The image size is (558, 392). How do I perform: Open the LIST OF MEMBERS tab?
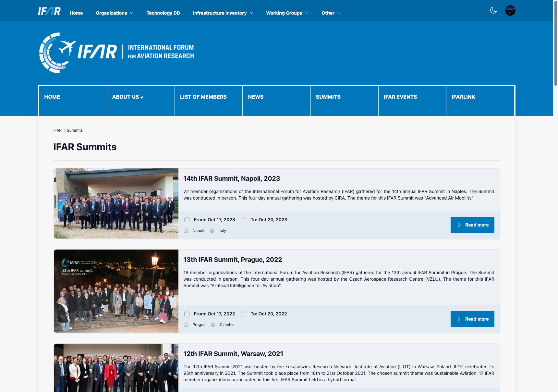coord(209,101)
